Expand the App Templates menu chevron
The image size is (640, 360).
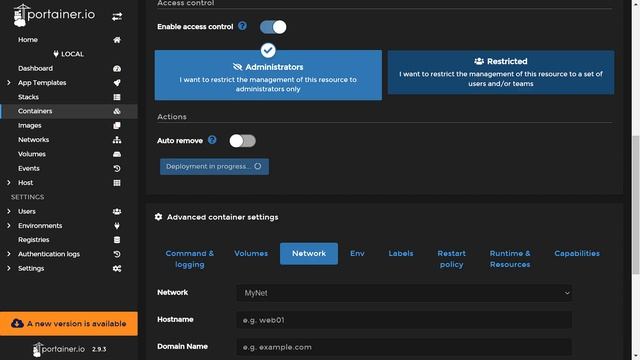(x=9, y=83)
